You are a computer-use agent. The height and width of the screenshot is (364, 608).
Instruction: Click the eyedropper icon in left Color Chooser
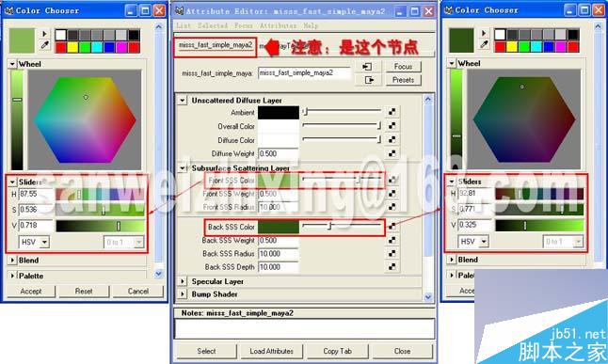coord(44,46)
